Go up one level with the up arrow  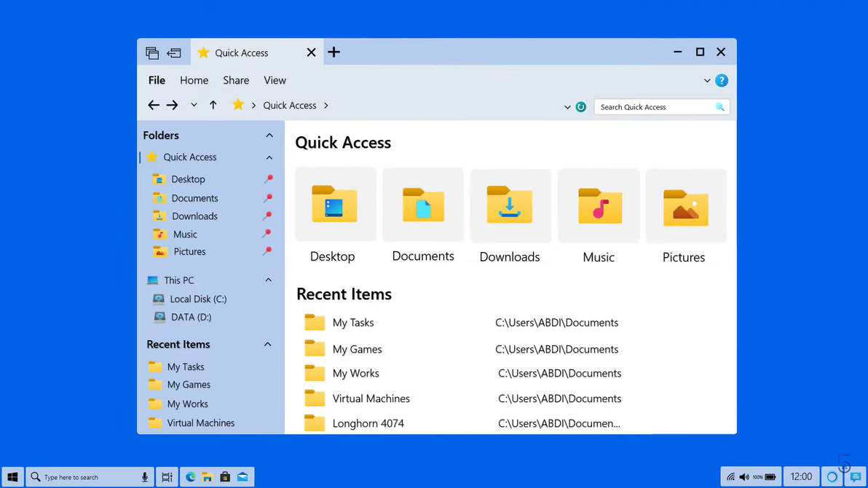pyautogui.click(x=213, y=105)
